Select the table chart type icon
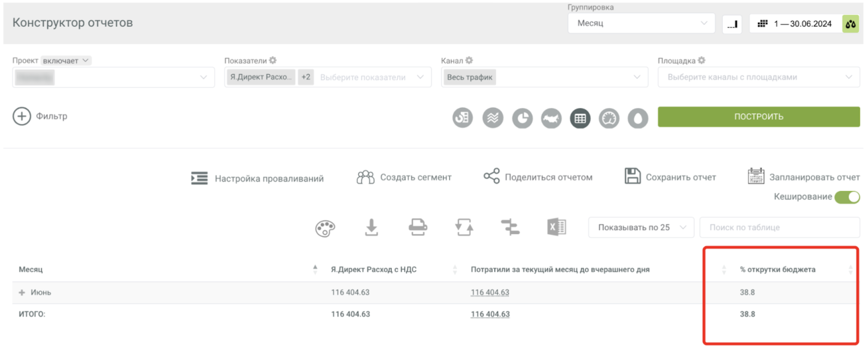The image size is (868, 352). 580,118
